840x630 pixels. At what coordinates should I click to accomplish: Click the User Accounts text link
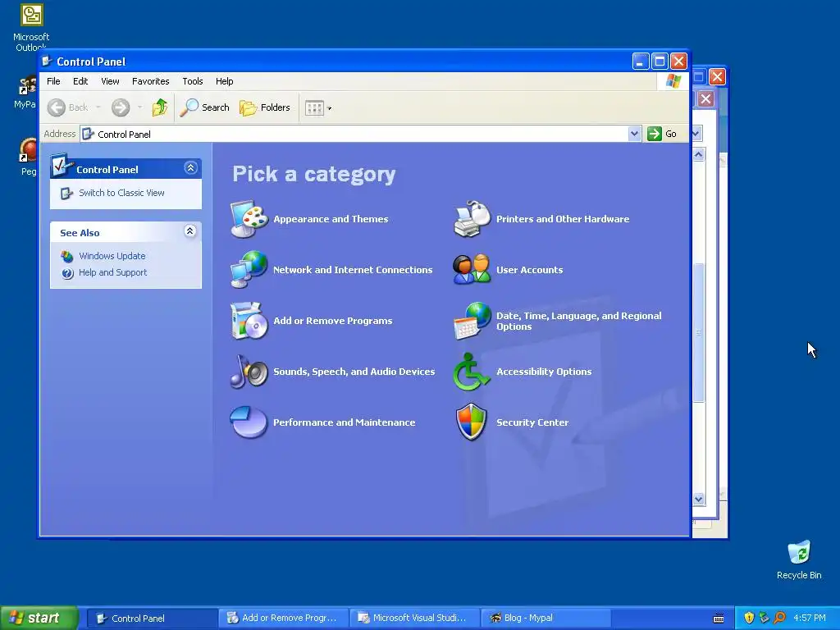[x=529, y=270]
